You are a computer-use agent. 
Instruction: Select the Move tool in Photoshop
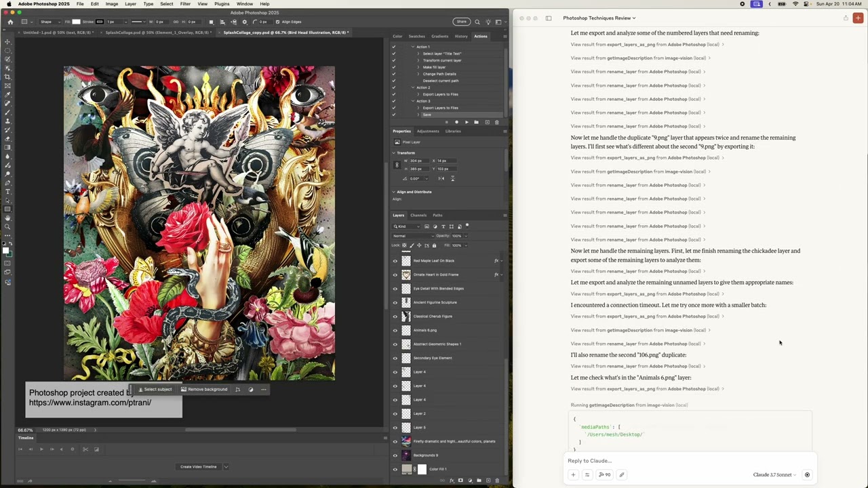click(x=7, y=42)
